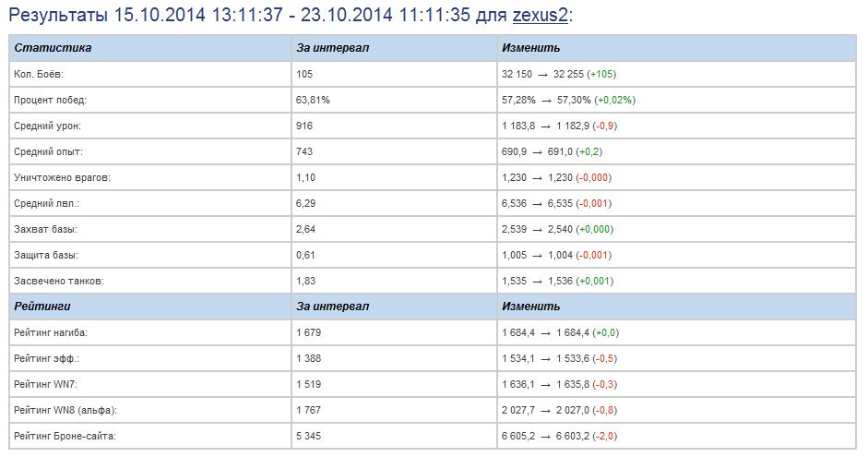
Task: Select the battles count value '105'
Action: tap(304, 74)
